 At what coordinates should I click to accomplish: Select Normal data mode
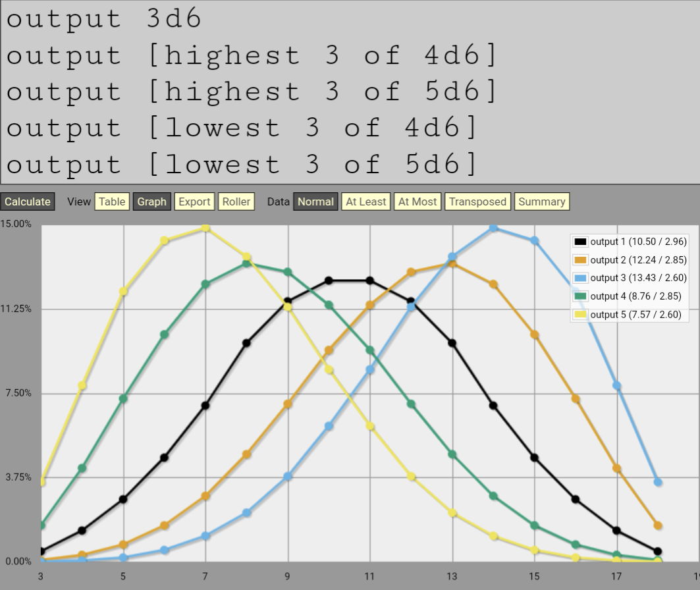point(315,201)
